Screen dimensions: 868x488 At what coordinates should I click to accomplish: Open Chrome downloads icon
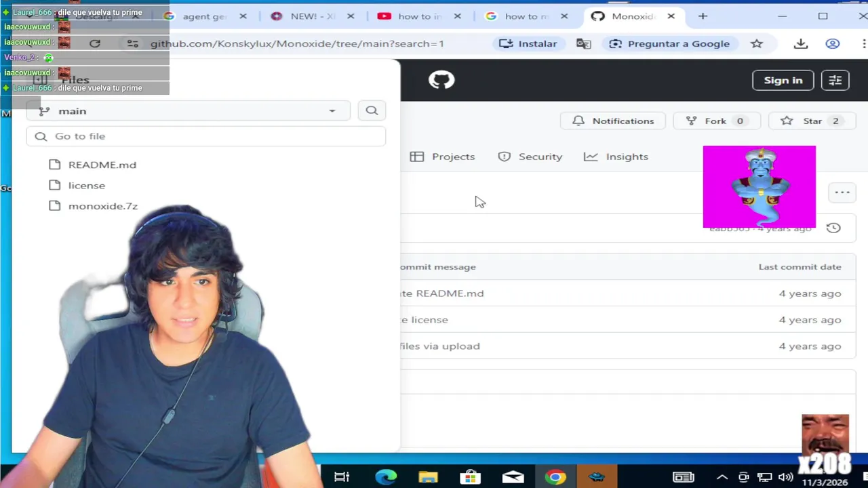pos(801,43)
